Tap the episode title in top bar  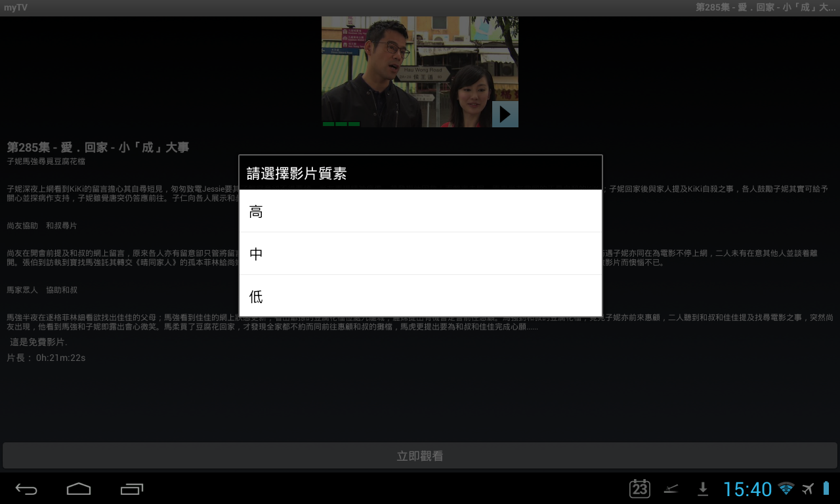(x=765, y=7)
